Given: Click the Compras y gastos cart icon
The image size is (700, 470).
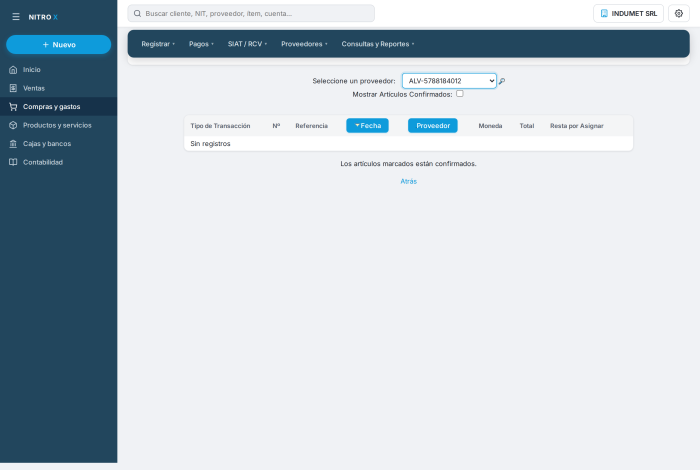Looking at the screenshot, I should [13, 107].
